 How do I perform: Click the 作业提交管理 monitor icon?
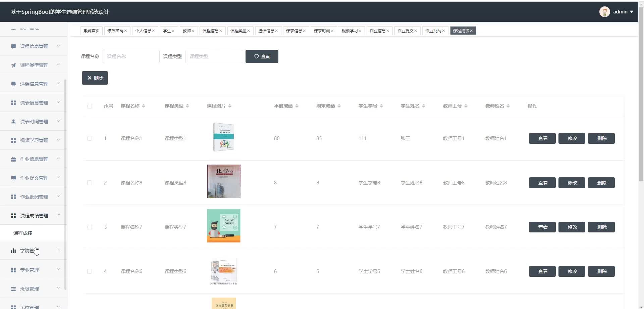click(x=13, y=178)
